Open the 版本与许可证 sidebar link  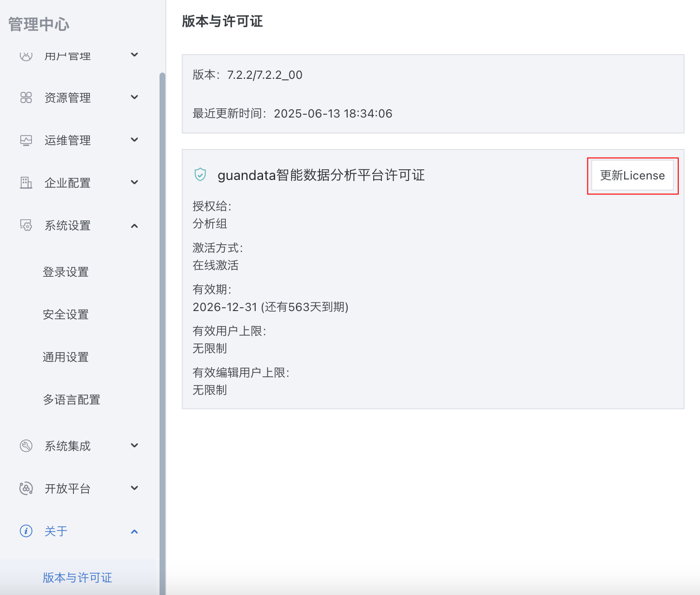coord(77,578)
